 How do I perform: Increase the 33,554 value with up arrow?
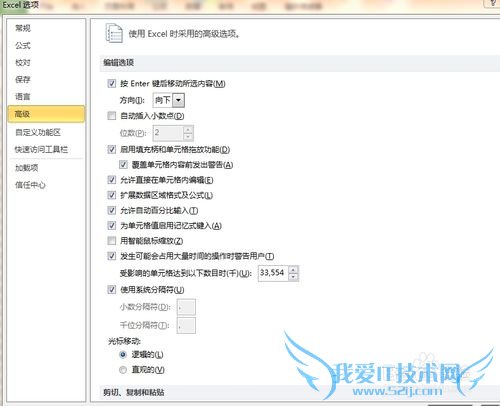293,270
